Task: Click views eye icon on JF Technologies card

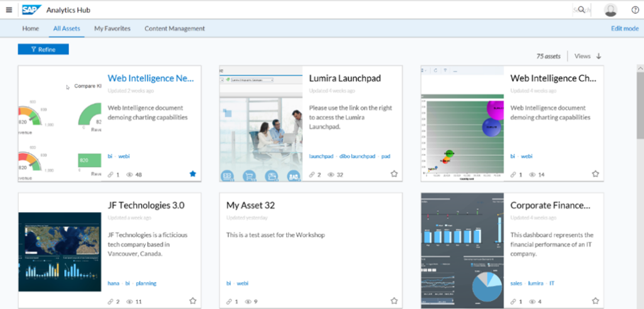Action: coord(130,301)
